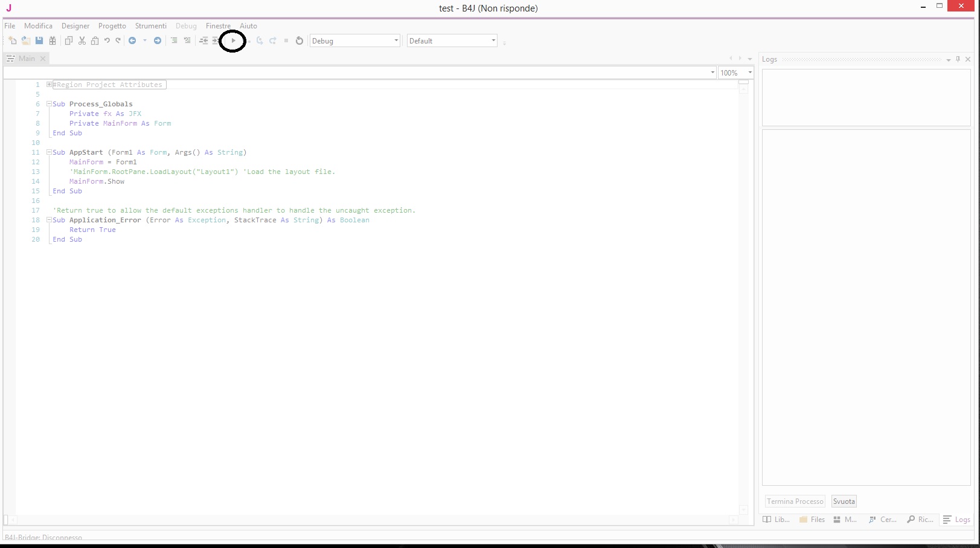Click the Undo arrow icon

point(107,40)
